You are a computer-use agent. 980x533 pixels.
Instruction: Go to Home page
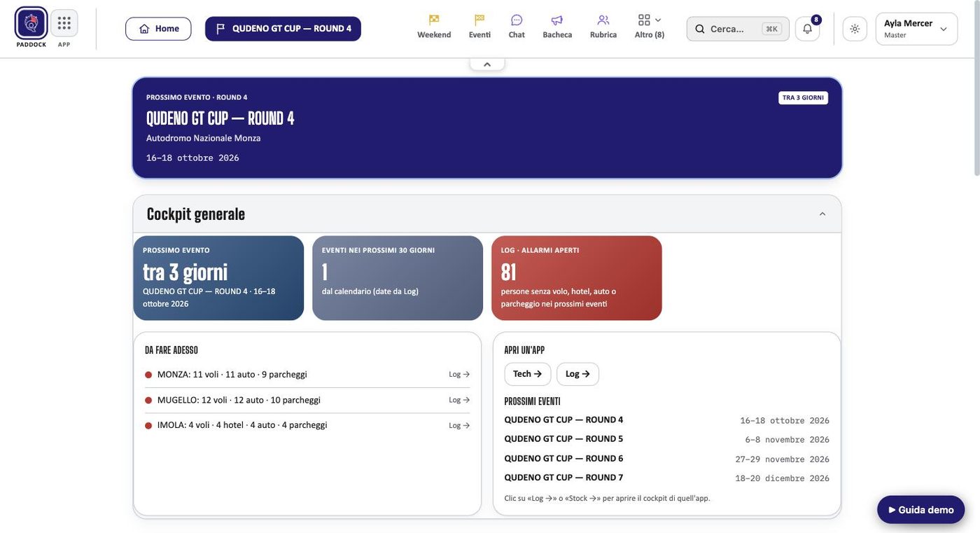(158, 29)
